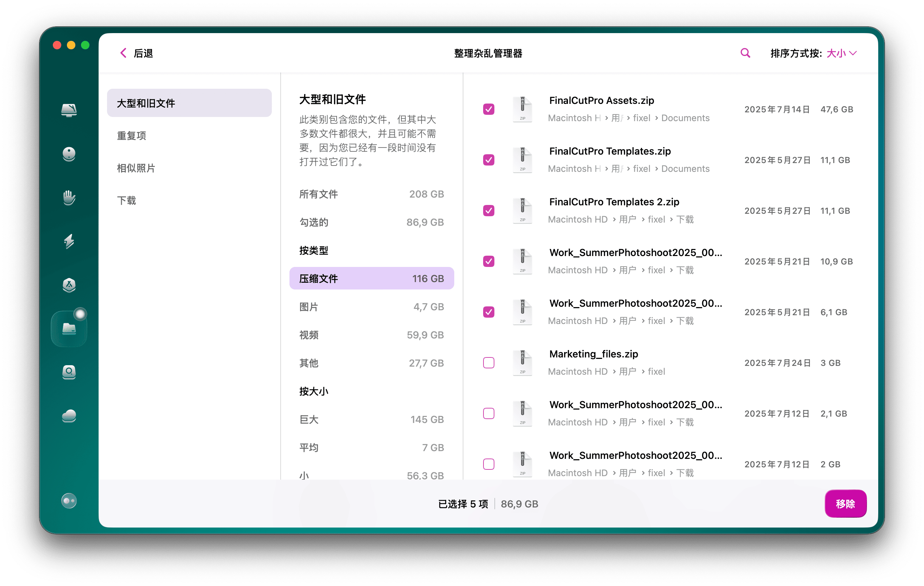Open search with the magnifier icon
924x586 pixels.
coord(745,53)
